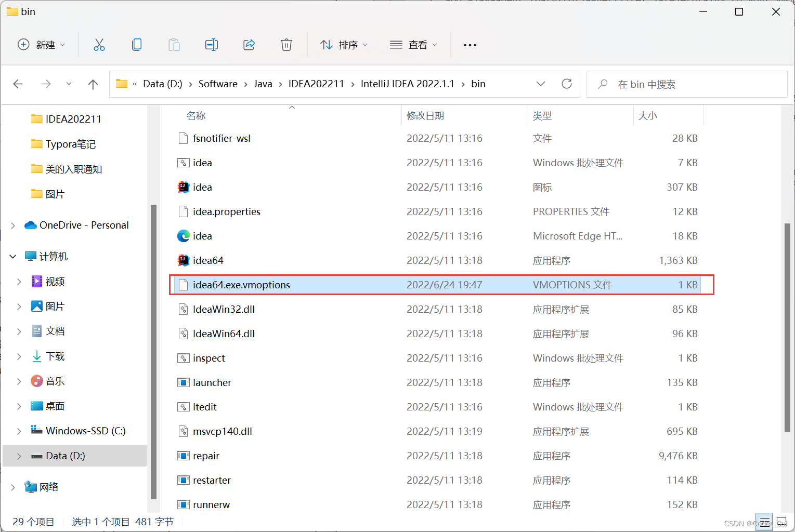The height and width of the screenshot is (532, 795).
Task: Expand the 下载 tree node
Action: click(x=19, y=356)
